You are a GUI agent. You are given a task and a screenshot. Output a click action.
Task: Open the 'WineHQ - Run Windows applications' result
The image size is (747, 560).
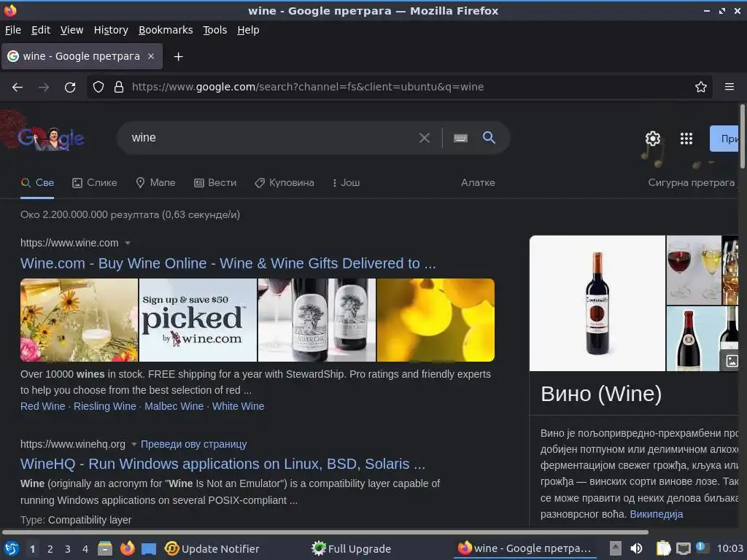coord(223,464)
